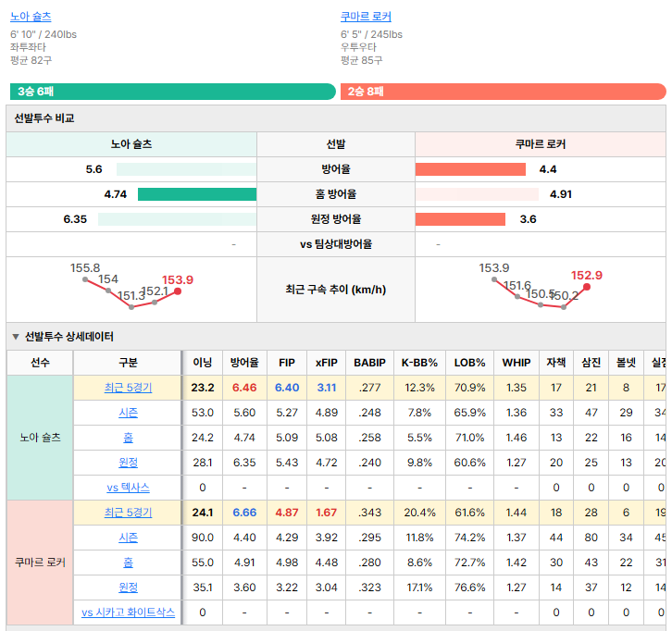Click the 선발투수 비교 section header
672x631 pixels.
tap(336, 118)
